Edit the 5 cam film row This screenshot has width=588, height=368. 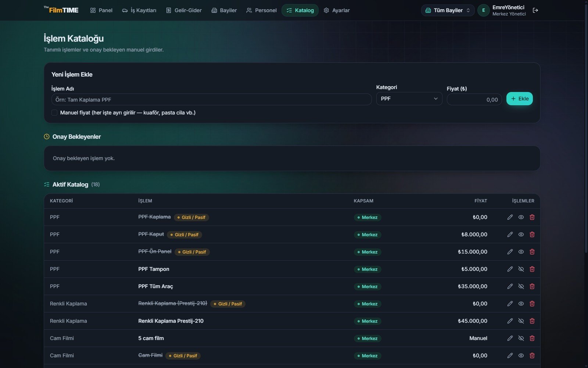pyautogui.click(x=510, y=338)
